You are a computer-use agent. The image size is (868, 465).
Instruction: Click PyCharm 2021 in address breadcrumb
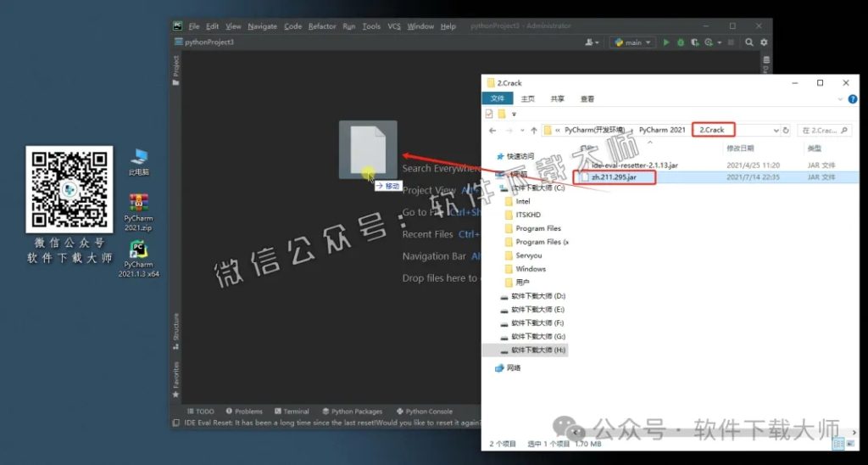(662, 130)
